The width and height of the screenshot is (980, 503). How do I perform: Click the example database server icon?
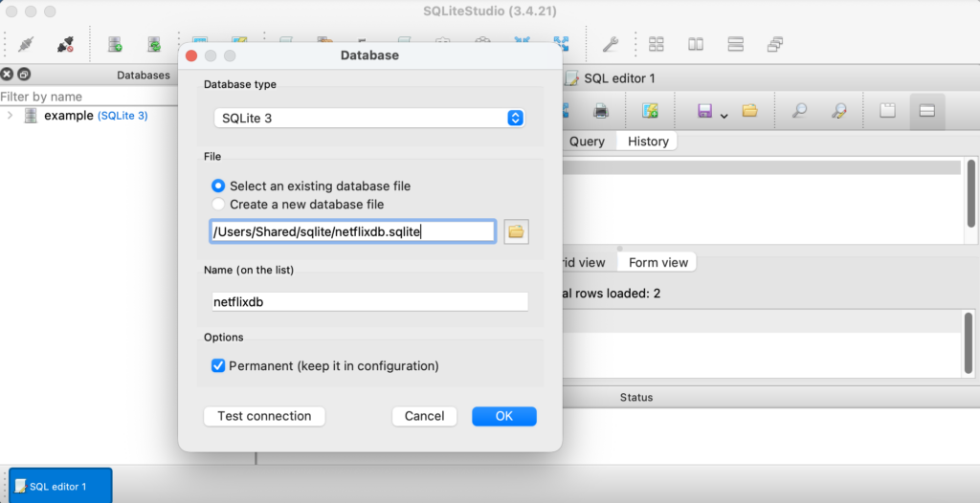[31, 116]
